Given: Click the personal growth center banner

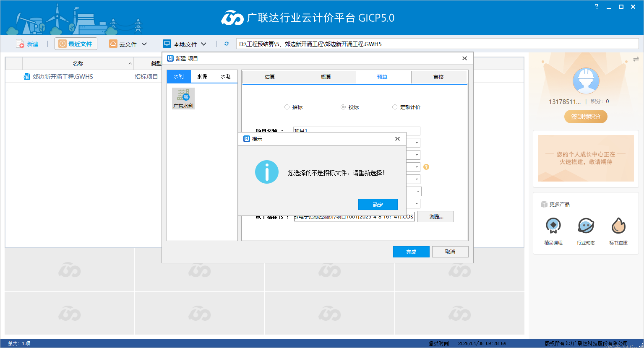Looking at the screenshot, I should (586, 158).
